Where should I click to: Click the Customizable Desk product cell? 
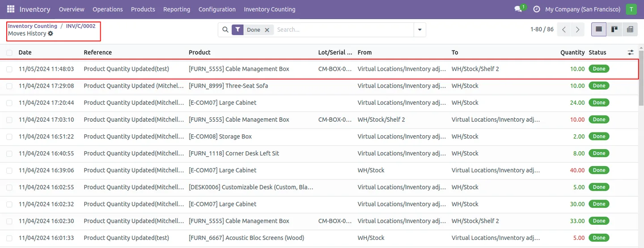pos(251,187)
